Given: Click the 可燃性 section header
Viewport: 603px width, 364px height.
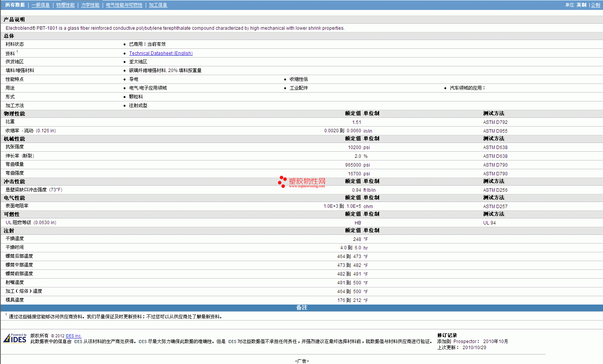Looking at the screenshot, I should [11, 215].
